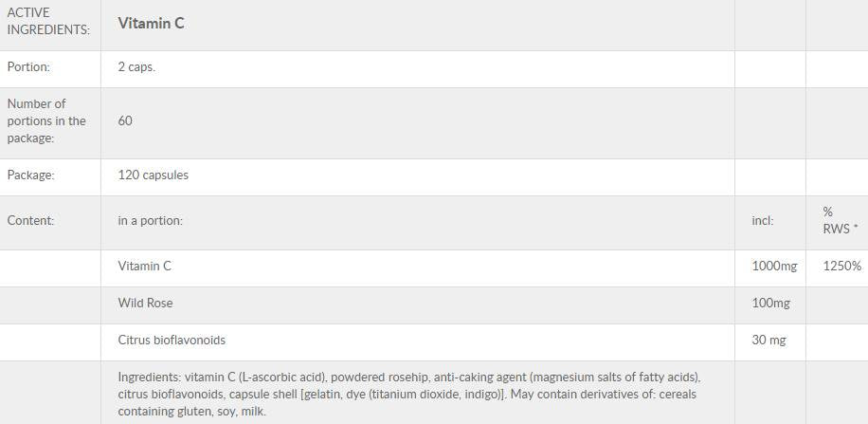Select the "in a portion:" text
The image size is (868, 424).
150,220
